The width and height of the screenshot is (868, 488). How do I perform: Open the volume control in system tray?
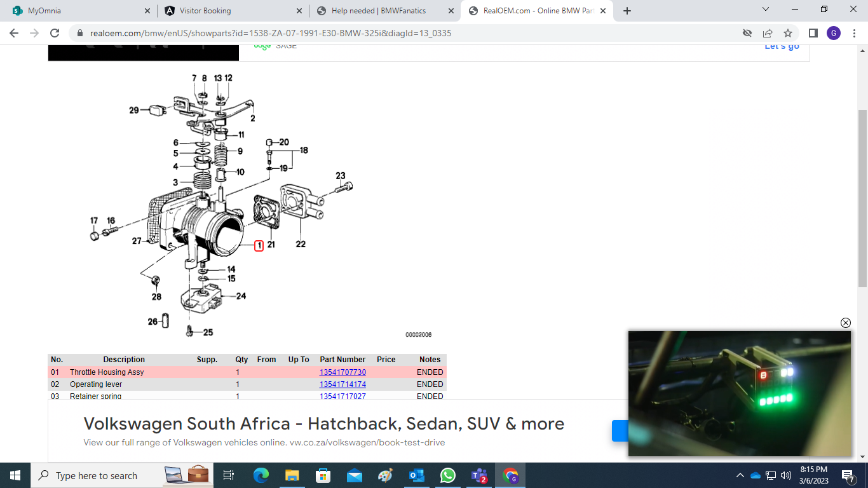coord(786,475)
